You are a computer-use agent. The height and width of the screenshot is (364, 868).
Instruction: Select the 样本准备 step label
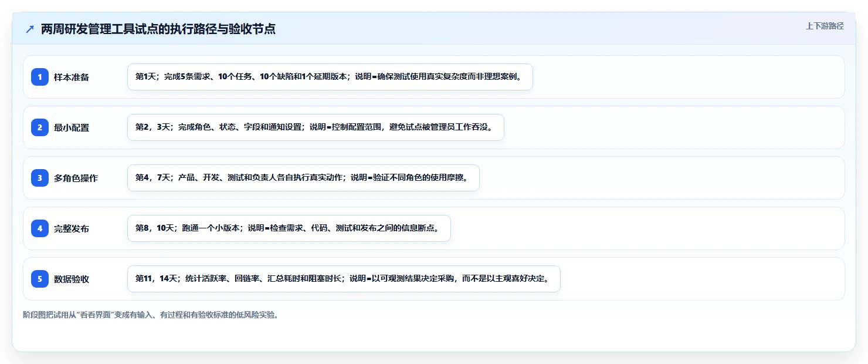[x=72, y=77]
